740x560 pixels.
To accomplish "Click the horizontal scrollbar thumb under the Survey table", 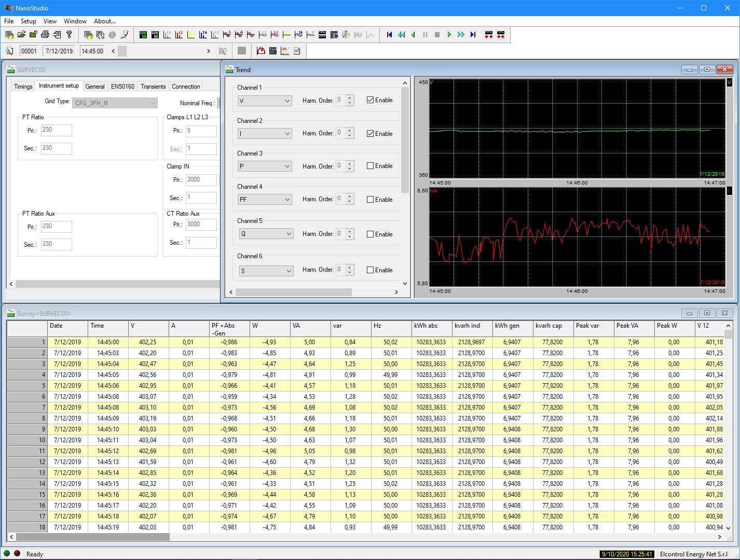I will point(92,537).
